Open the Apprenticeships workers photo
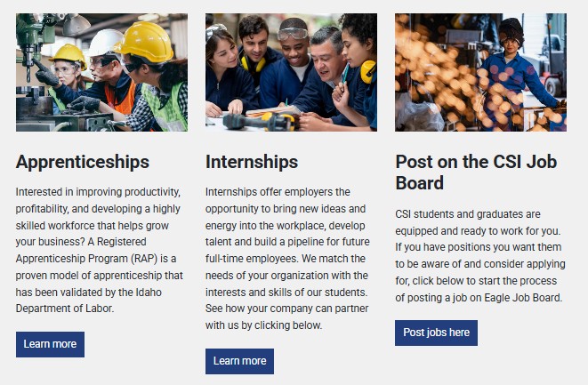Image resolution: width=588 pixels, height=385 pixels. point(101,72)
